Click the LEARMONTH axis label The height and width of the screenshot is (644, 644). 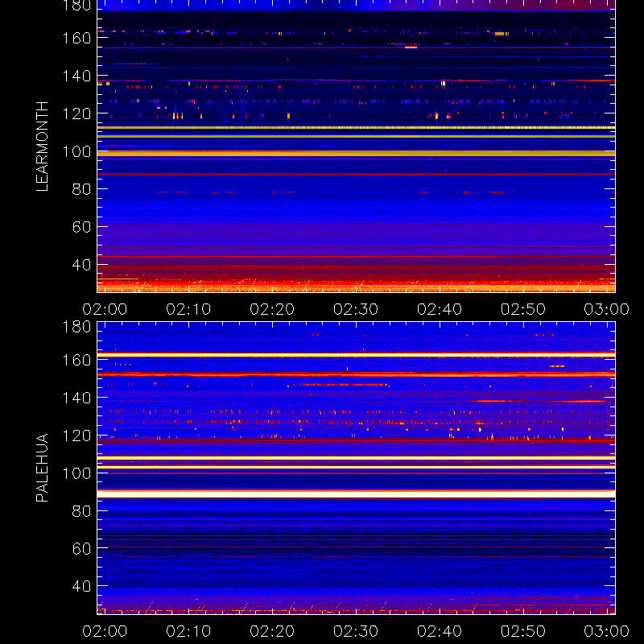click(42, 147)
